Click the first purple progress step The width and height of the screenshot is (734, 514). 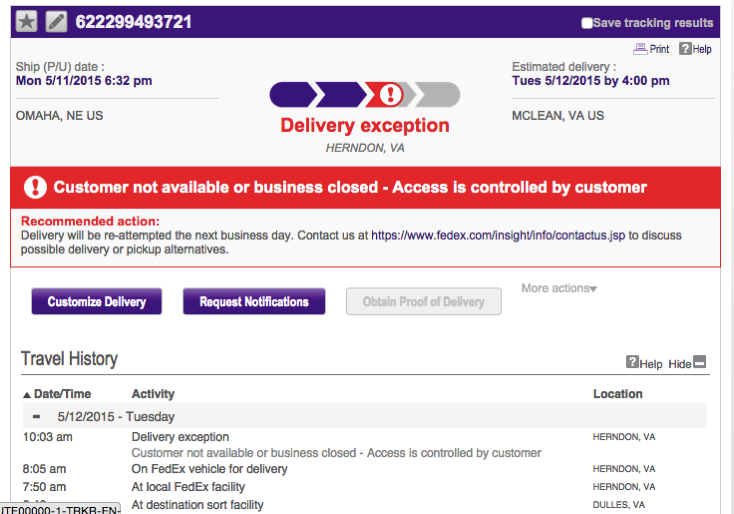[x=291, y=95]
